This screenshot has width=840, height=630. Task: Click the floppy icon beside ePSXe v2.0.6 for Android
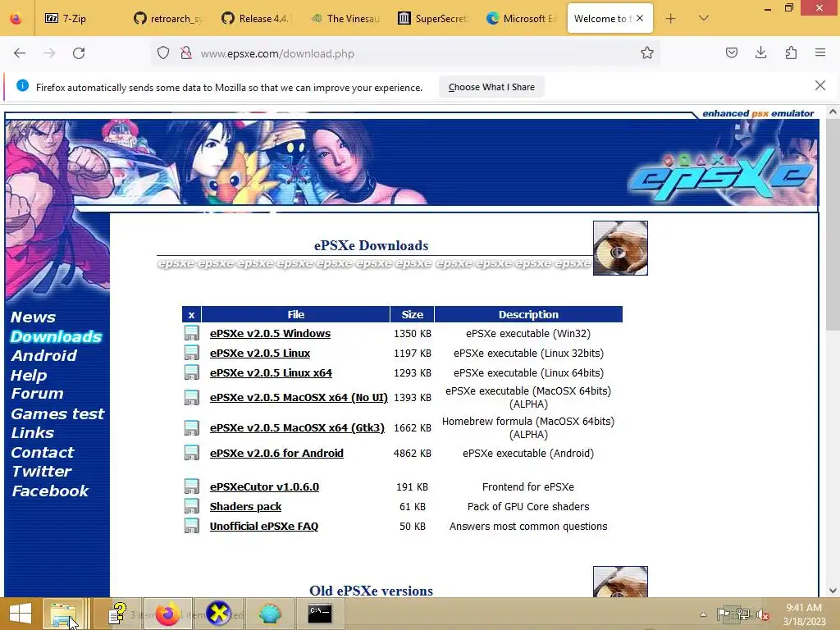point(191,453)
